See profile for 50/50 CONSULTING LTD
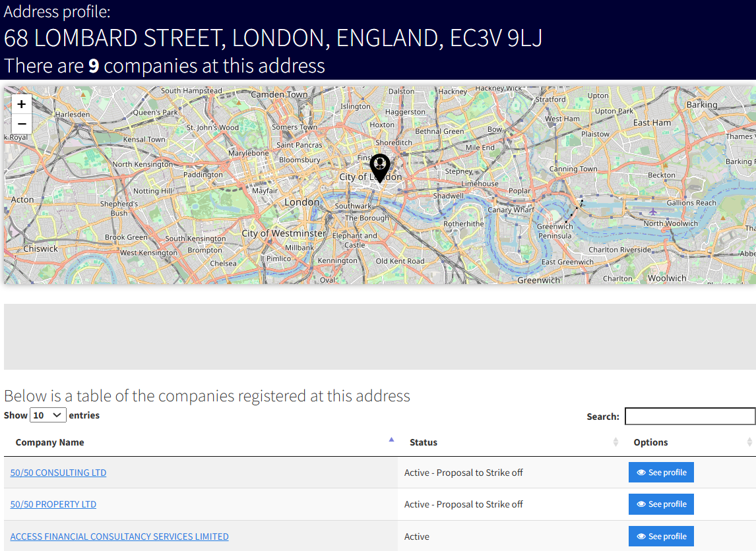This screenshot has height=551, width=756. (661, 473)
